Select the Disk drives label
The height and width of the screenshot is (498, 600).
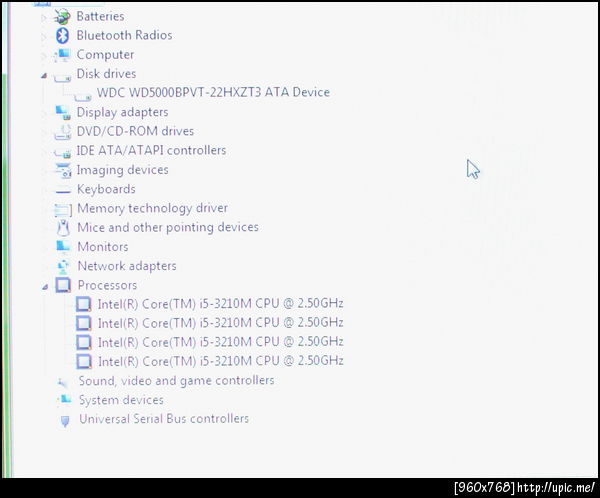pos(106,73)
